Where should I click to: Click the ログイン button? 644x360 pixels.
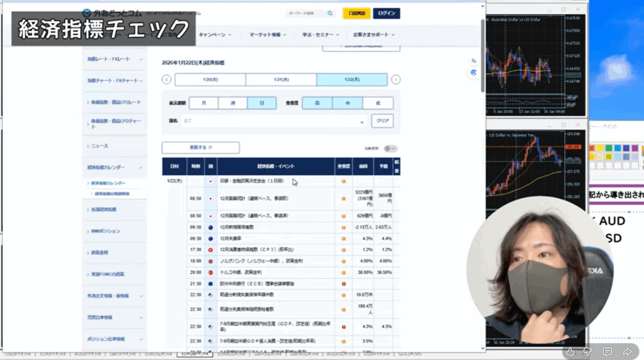click(386, 13)
